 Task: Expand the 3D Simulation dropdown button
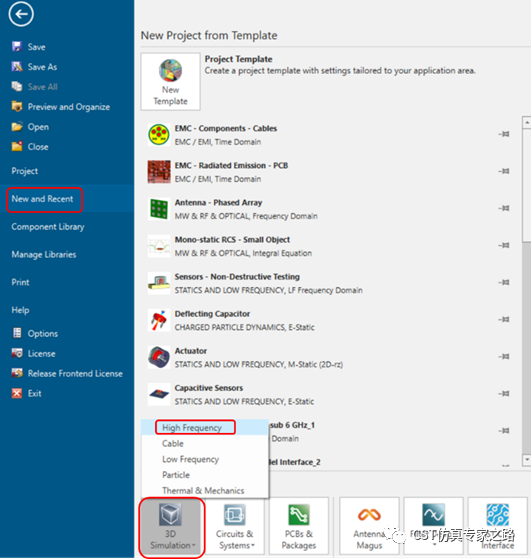coord(170,527)
